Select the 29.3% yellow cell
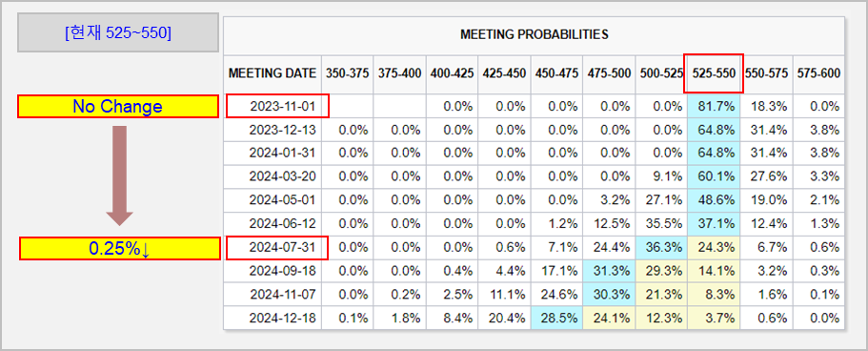Image resolution: width=868 pixels, height=351 pixels. (x=661, y=271)
